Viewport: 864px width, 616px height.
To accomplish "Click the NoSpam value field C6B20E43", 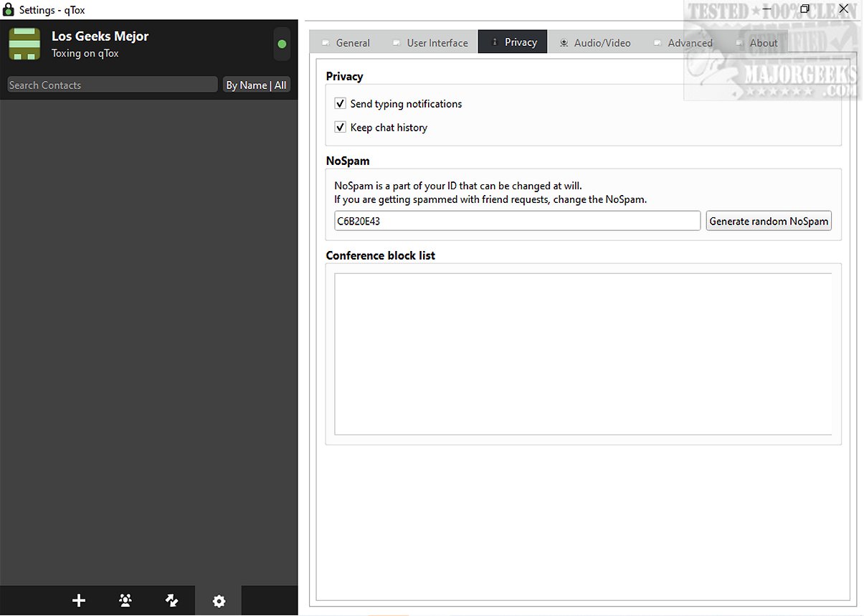I will point(517,221).
